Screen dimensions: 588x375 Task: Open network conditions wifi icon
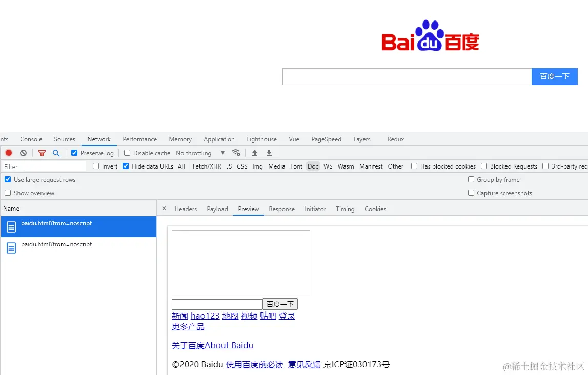(236, 153)
